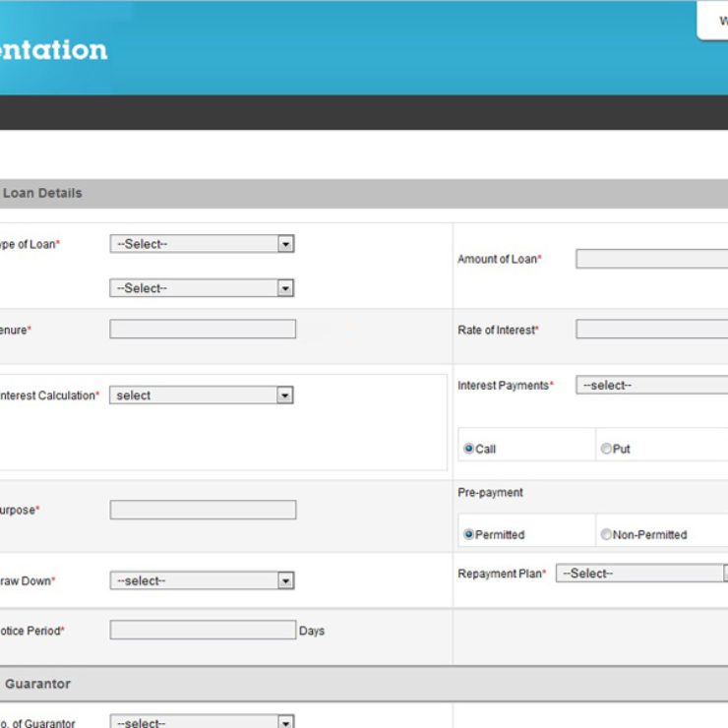The image size is (728, 728).
Task: Open the Draw Down dropdown
Action: 202,581
